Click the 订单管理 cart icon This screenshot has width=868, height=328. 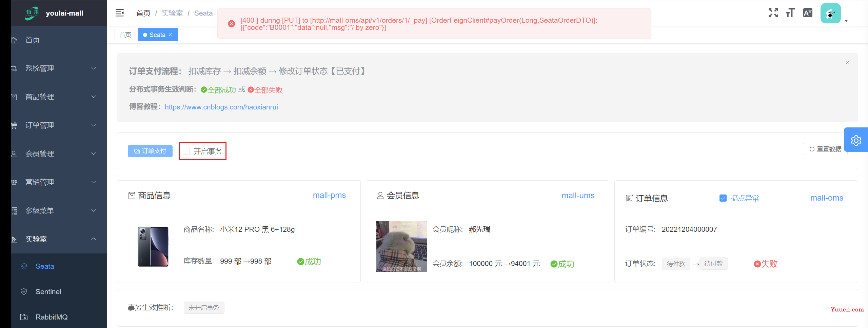click(x=14, y=125)
